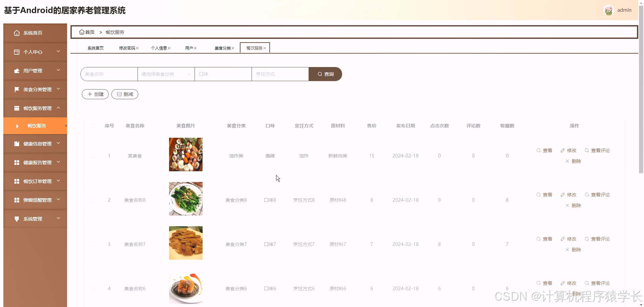Image resolution: width=644 pixels, height=307 pixels.
Task: Click the 烹饪方式 search input field
Action: click(x=280, y=74)
